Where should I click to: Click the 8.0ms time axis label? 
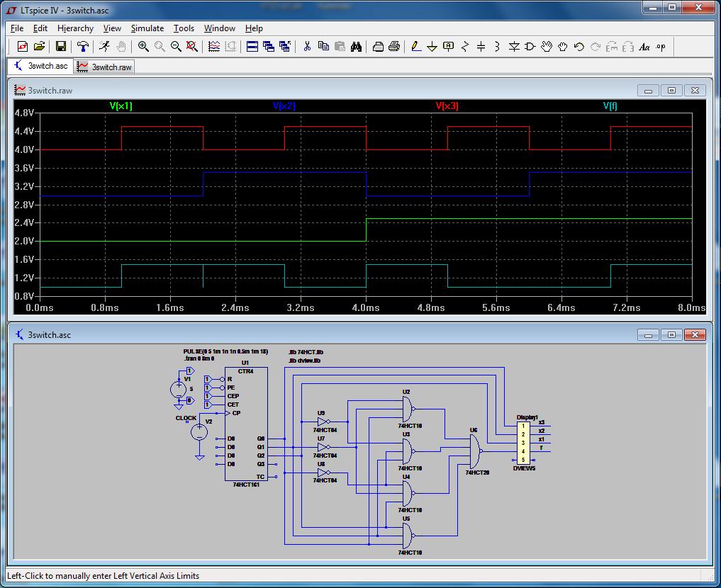click(x=691, y=307)
